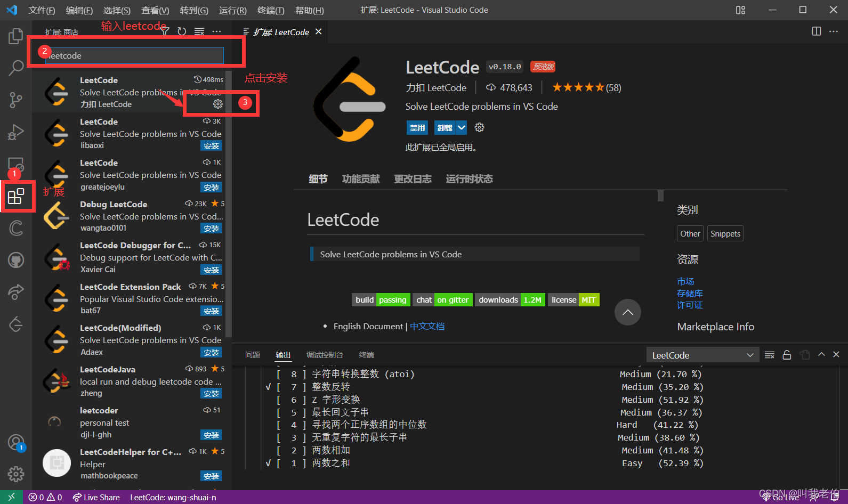Screen dimensions: 848x504
Task: Customize layout icon in title bar
Action: tap(740, 10)
